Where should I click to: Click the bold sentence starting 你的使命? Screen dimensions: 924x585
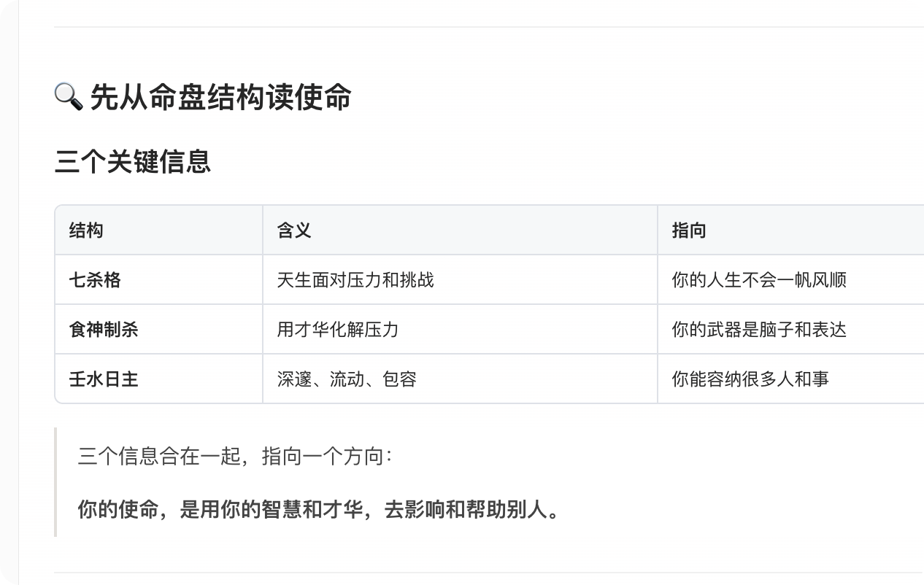click(319, 509)
